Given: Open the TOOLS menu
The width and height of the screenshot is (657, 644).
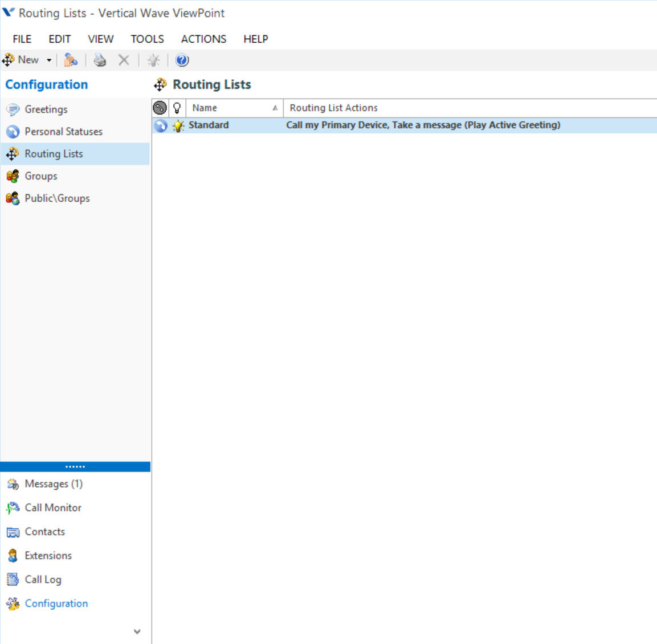Looking at the screenshot, I should [147, 39].
